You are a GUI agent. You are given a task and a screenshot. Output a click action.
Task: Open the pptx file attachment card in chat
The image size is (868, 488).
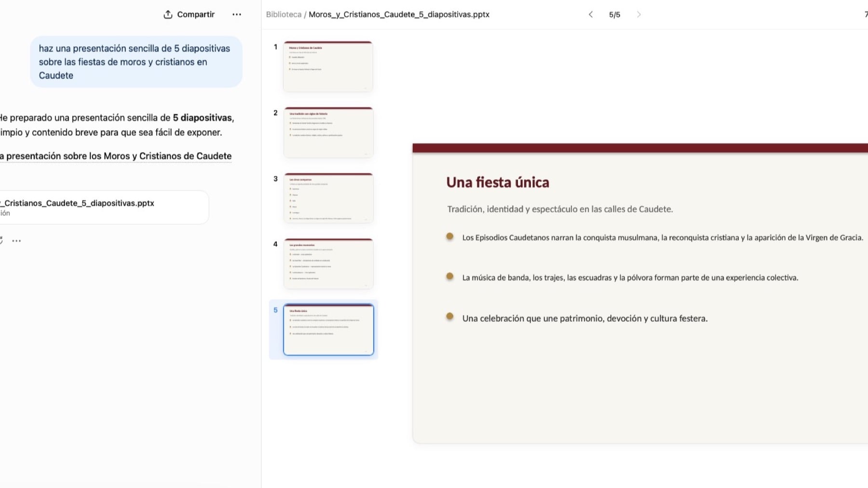coord(103,207)
